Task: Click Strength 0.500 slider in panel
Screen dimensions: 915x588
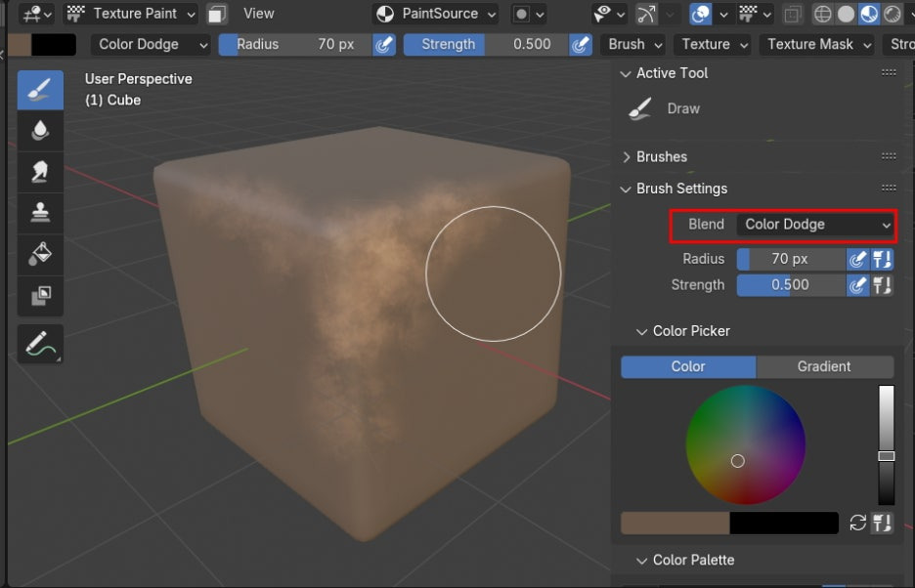Action: point(791,285)
